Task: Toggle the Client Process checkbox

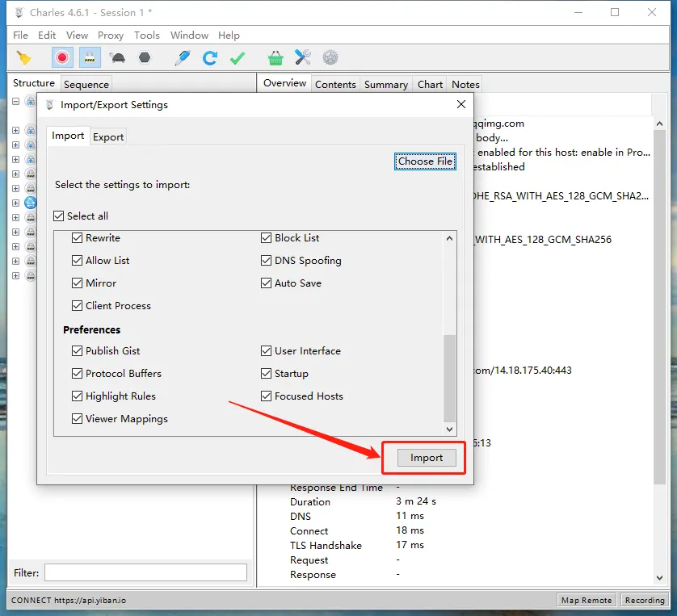Action: [x=77, y=305]
